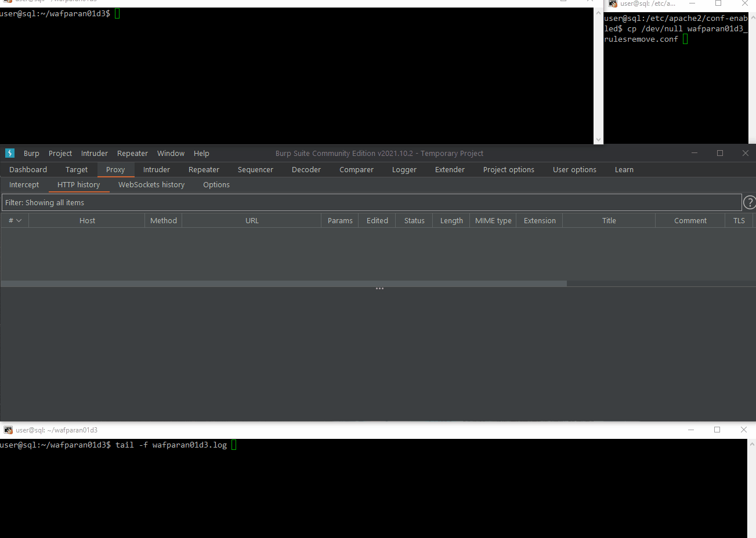The image size is (756, 538).
Task: Open the Sequencer tab
Action: (255, 170)
